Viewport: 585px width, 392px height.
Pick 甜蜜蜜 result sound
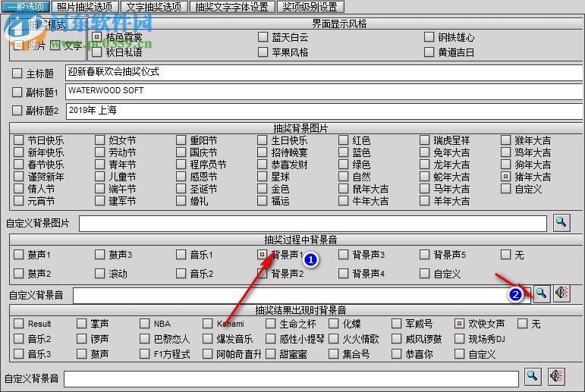click(x=271, y=353)
